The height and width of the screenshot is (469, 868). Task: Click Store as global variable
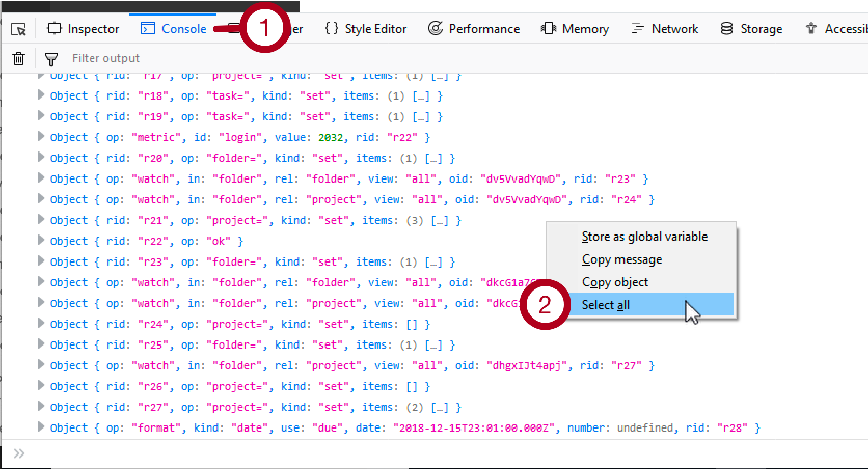point(645,236)
